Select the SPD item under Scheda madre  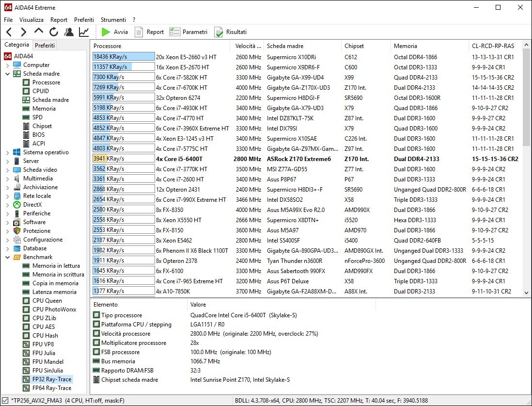tap(37, 117)
